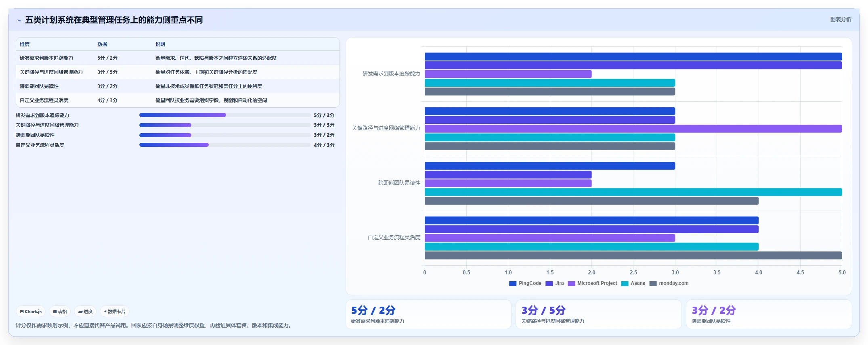
Task: Click Microsoft Project bar in 关键路径与进度网络管理能力 group
Action: click(x=633, y=129)
